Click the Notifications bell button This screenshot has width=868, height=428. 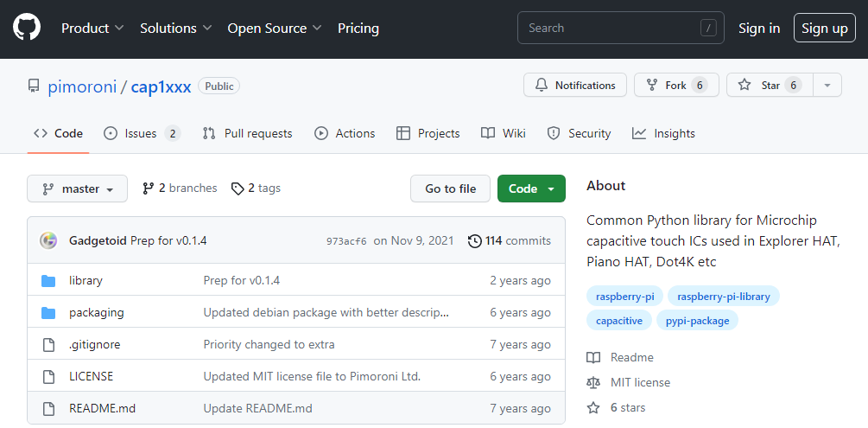575,86
